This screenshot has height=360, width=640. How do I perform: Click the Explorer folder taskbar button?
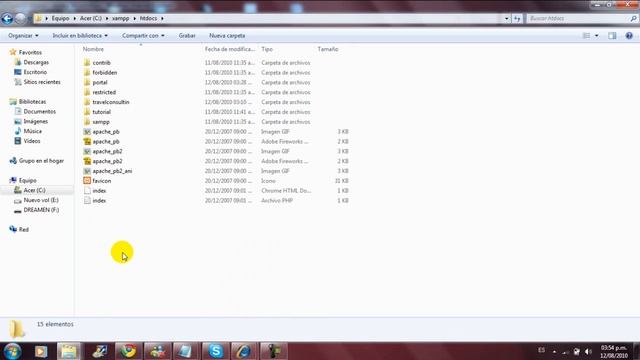(x=69, y=351)
